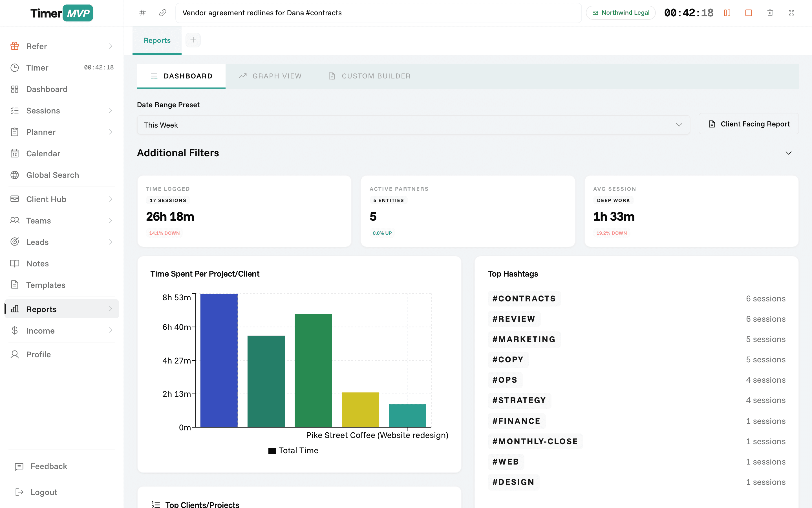Screen dimensions: 812x508
Task: Click the Client Facing Report button
Action: click(x=749, y=124)
